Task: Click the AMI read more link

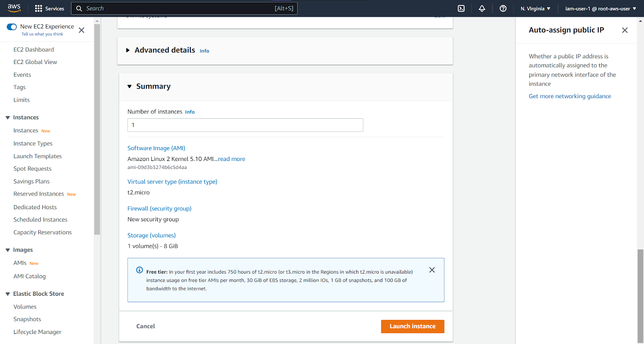Action: tap(231, 159)
